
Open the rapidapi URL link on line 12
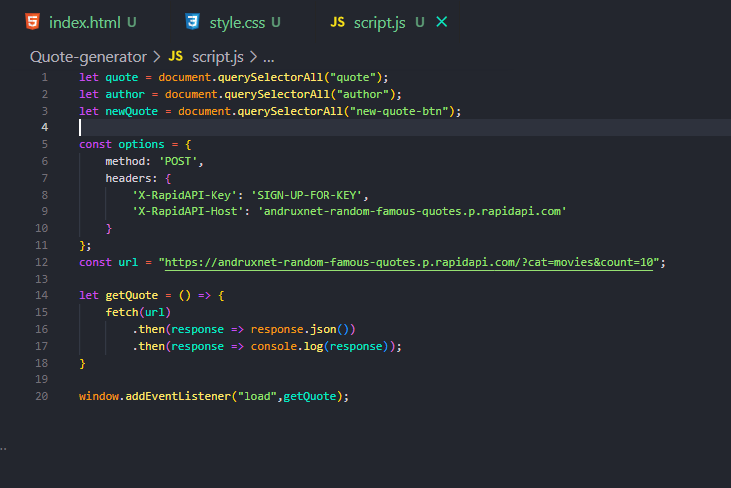(x=409, y=262)
